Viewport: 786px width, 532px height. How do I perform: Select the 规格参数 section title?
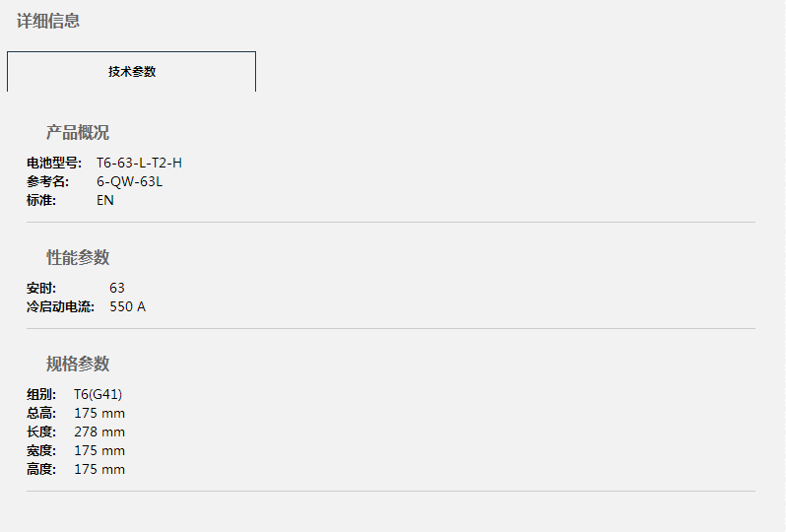coord(78,364)
